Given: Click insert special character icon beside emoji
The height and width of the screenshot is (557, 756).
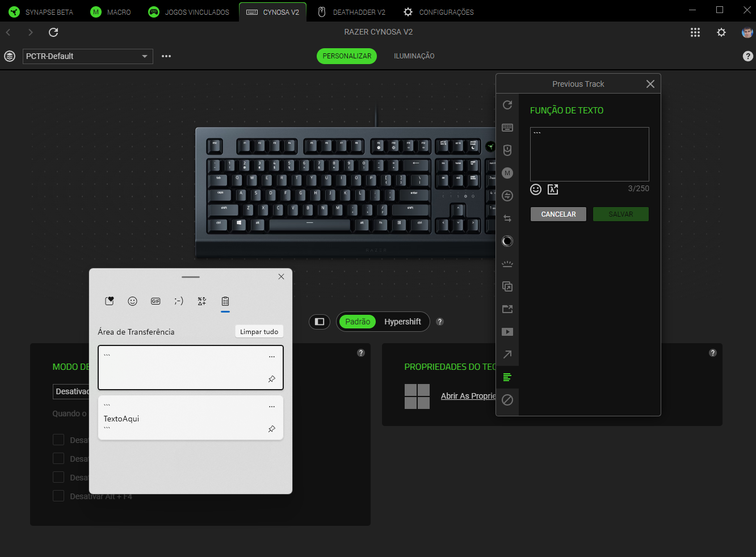Looking at the screenshot, I should 553,189.
